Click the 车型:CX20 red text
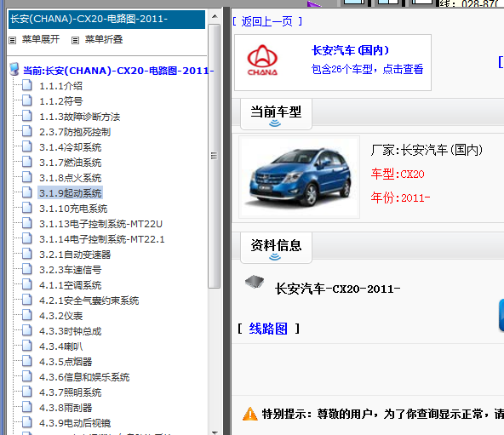This screenshot has width=504, height=435. click(x=398, y=175)
